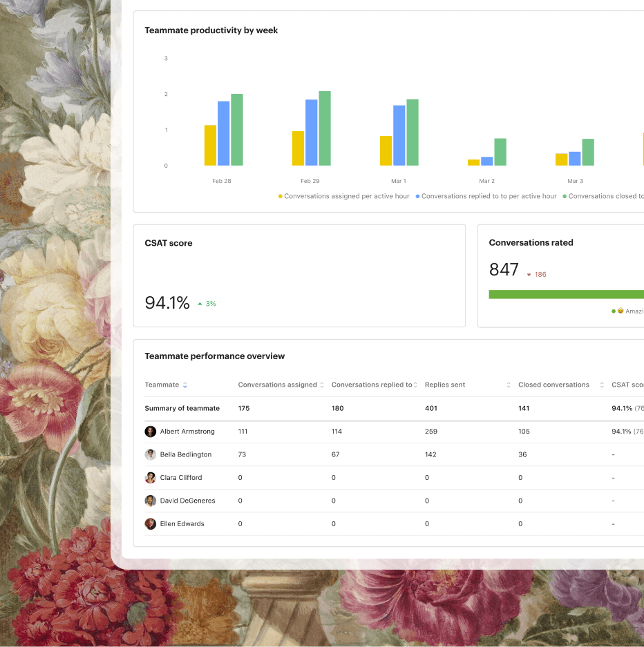Viewport: 644px width, 647px height.
Task: Toggle Conversations assigned per active hour legend
Action: click(344, 196)
